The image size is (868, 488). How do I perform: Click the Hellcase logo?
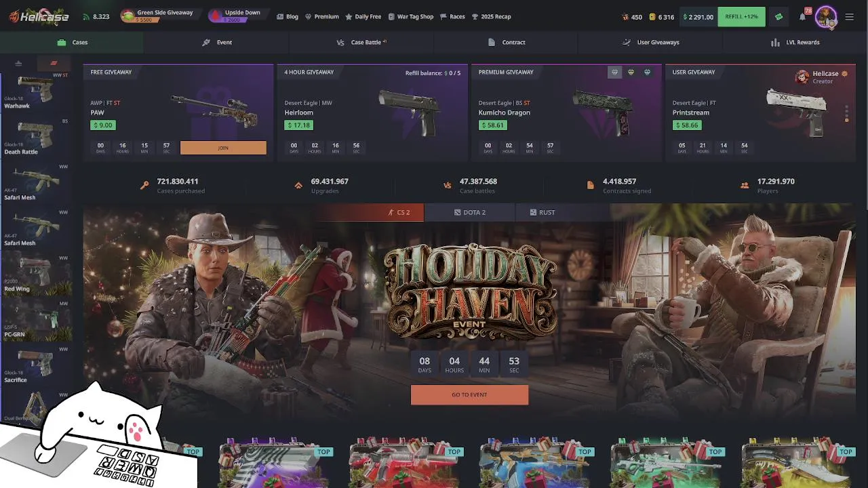tap(39, 16)
